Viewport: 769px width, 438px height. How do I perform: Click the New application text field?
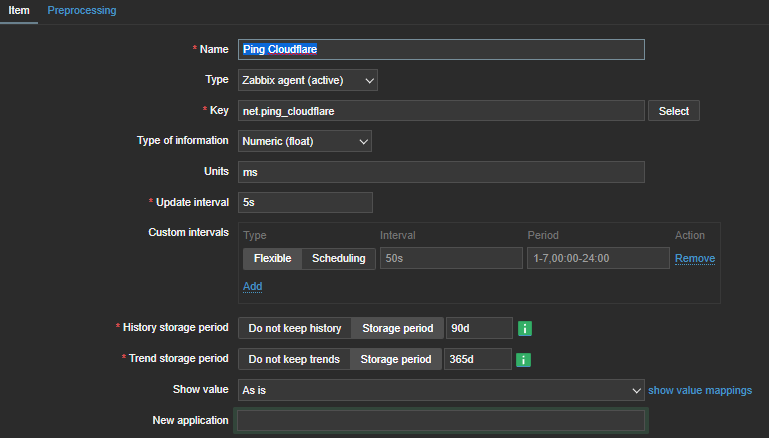click(x=441, y=420)
